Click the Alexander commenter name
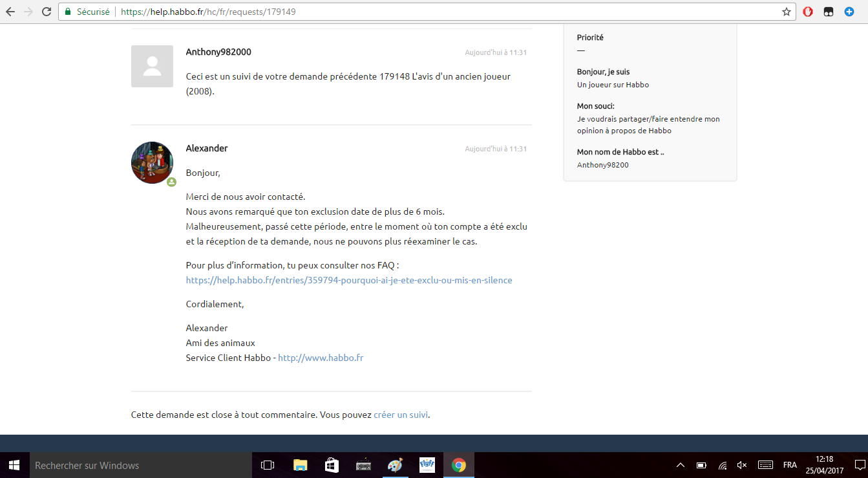 [x=207, y=148]
